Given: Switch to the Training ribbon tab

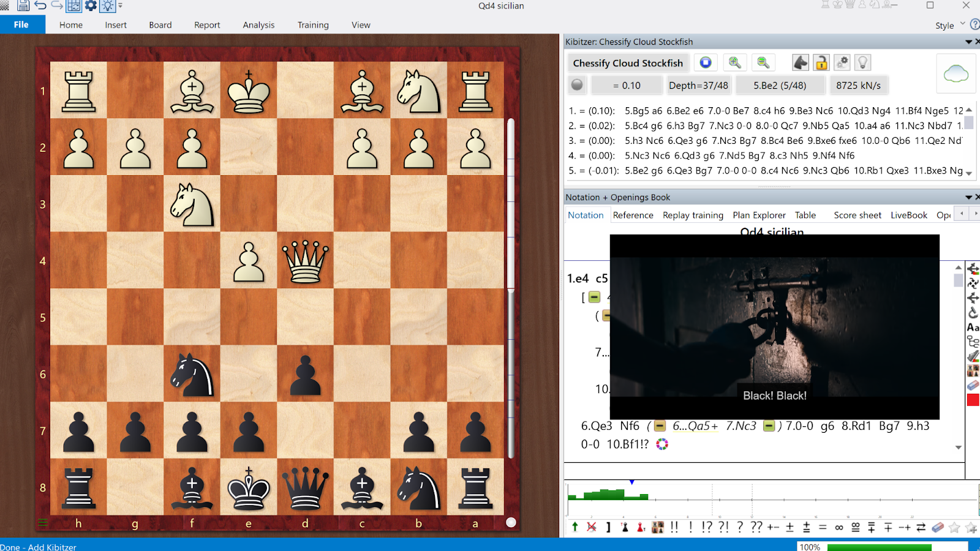Looking at the screenshot, I should coord(313,25).
